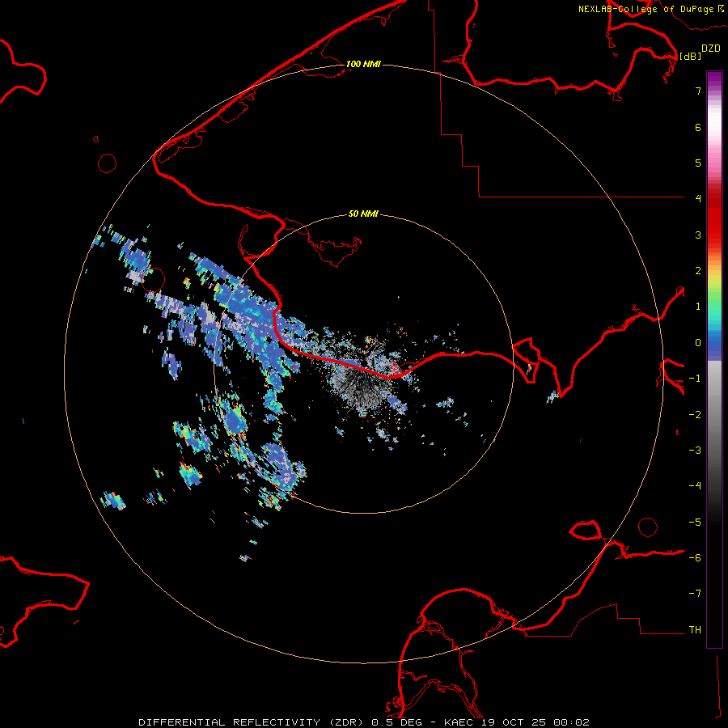Viewport: 728px width, 728px height.
Task: Click the white-pink section of the color bar
Action: [x=714, y=133]
